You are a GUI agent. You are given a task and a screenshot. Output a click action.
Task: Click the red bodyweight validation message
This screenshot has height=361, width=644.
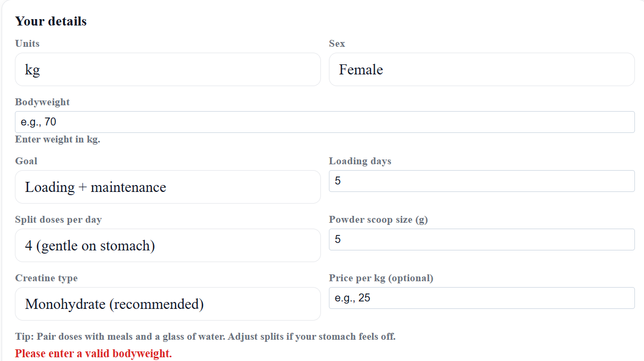click(93, 353)
